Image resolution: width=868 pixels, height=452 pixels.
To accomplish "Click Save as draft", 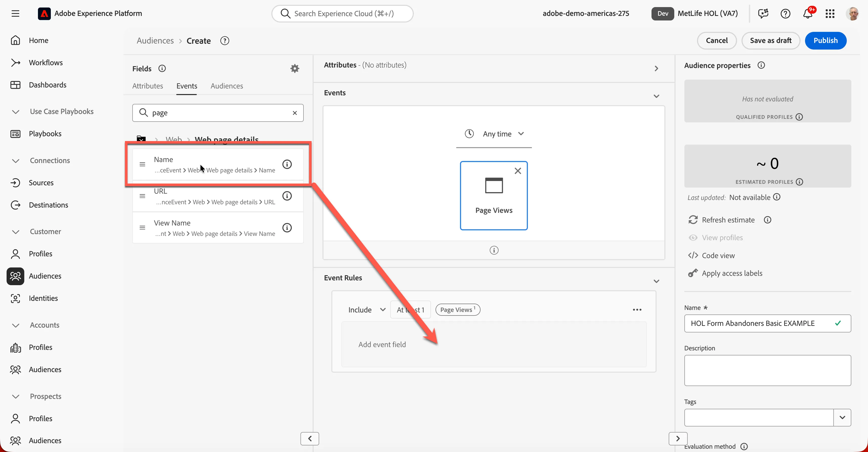I will (770, 40).
